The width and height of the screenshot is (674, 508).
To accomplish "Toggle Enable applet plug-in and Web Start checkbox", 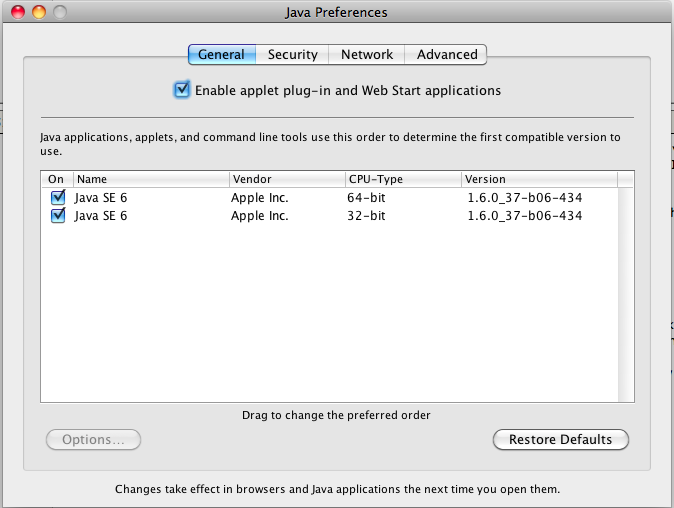I will 182,90.
